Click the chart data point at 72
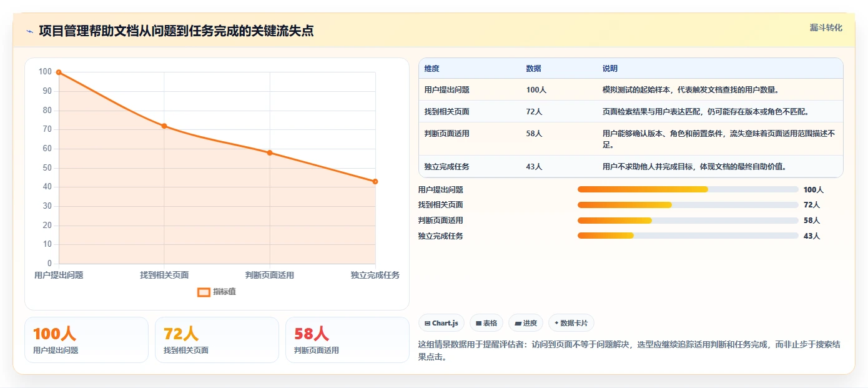Screen dimensions: 868x388 click(164, 126)
